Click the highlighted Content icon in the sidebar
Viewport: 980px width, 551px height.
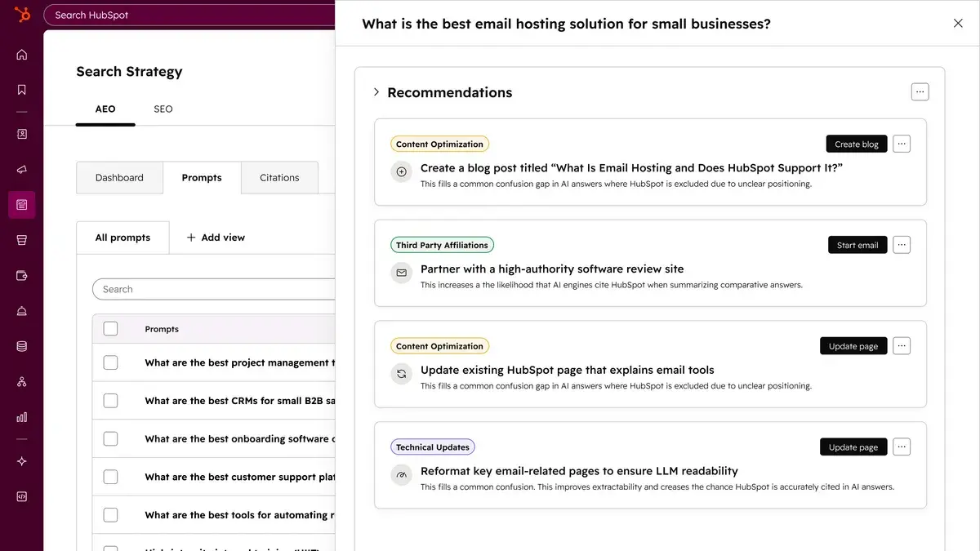tap(21, 204)
